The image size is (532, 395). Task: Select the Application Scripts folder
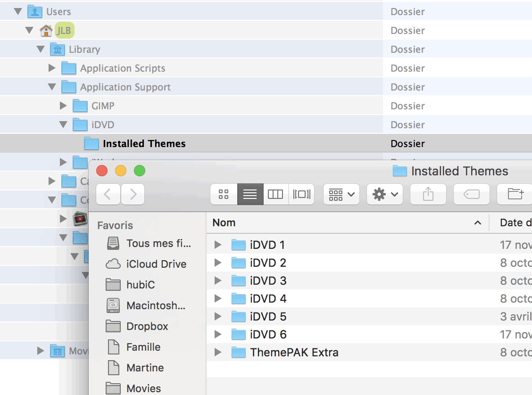pos(266,68)
